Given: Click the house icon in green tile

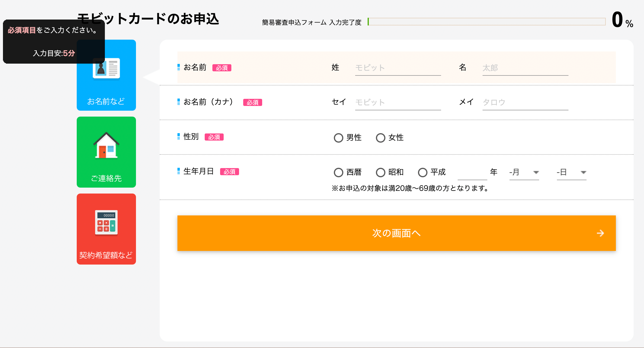Looking at the screenshot, I should [106, 145].
